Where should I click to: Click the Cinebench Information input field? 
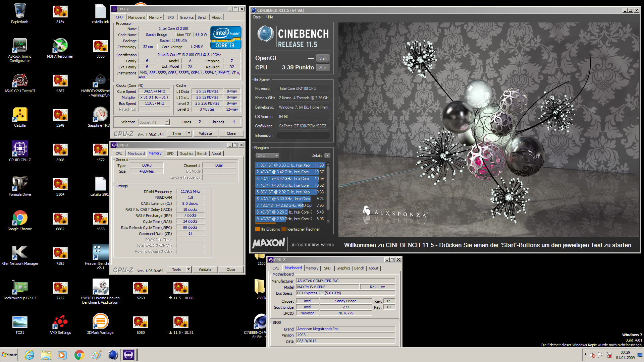click(304, 135)
